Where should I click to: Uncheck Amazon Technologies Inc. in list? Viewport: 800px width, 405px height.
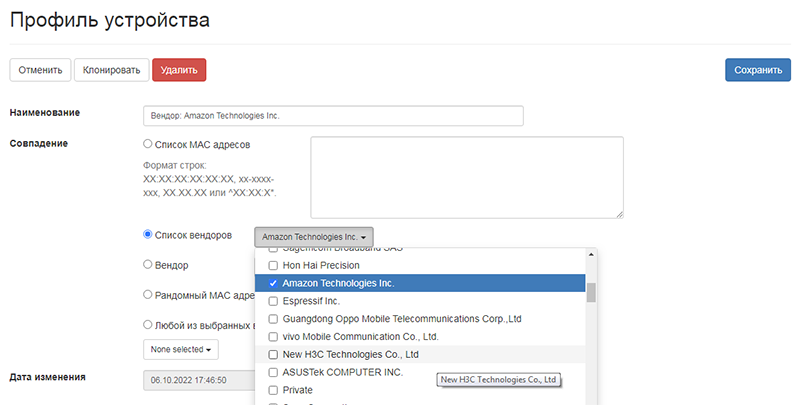[273, 283]
